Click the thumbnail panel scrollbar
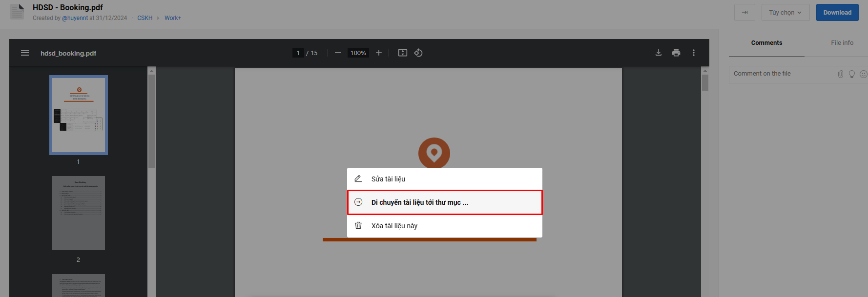868x297 pixels. [x=151, y=121]
